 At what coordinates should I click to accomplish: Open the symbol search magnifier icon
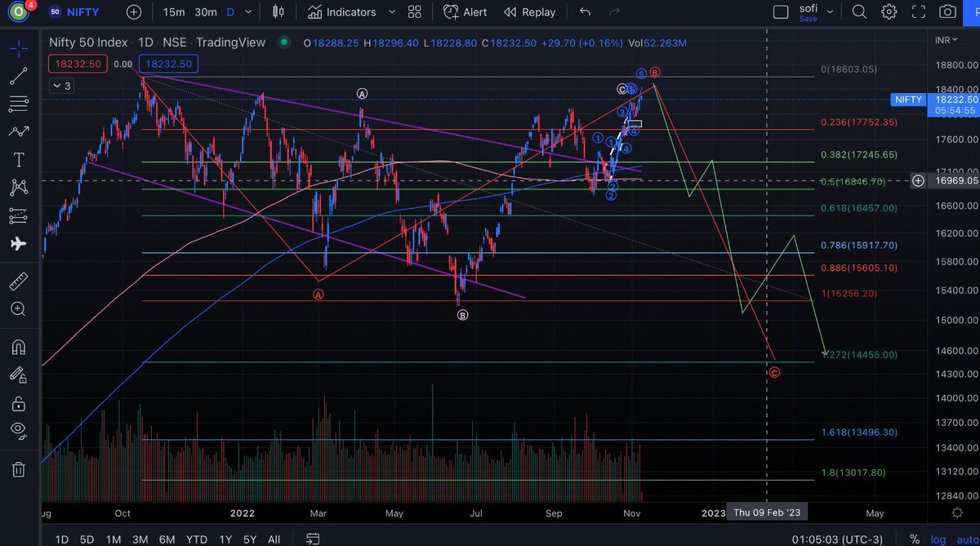click(859, 12)
